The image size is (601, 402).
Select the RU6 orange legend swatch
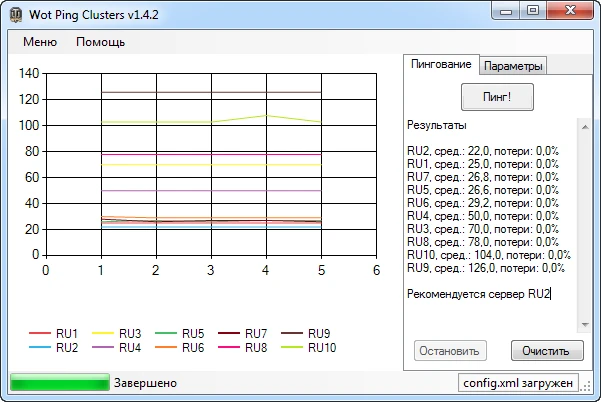pos(165,348)
